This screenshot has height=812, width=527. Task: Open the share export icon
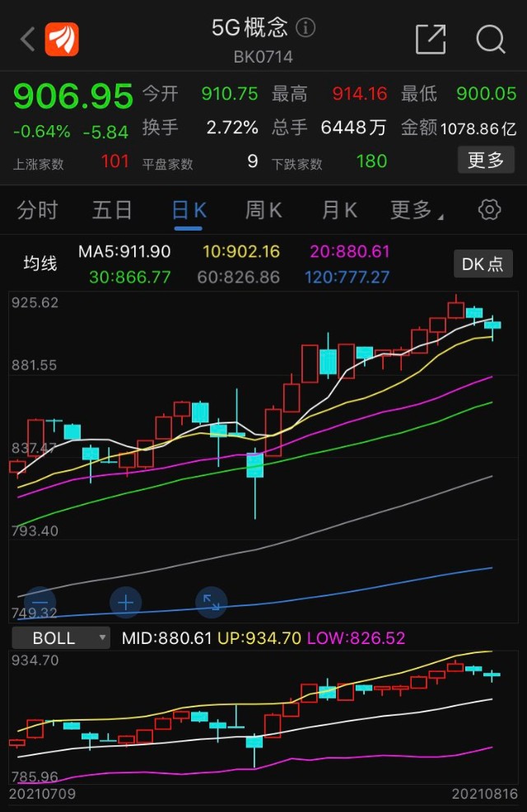431,39
